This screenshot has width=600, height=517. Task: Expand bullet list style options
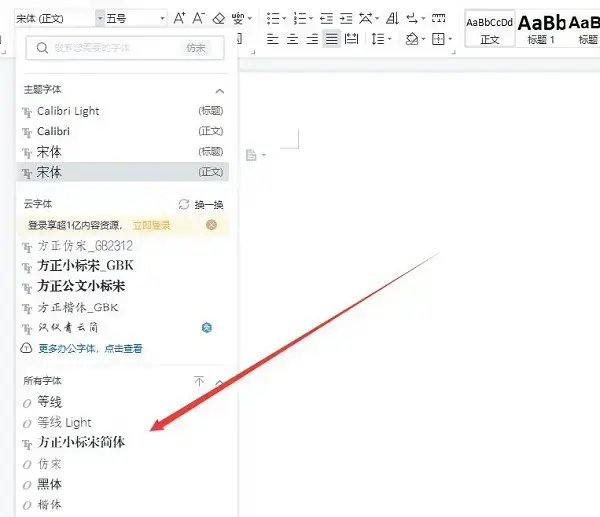tap(284, 18)
